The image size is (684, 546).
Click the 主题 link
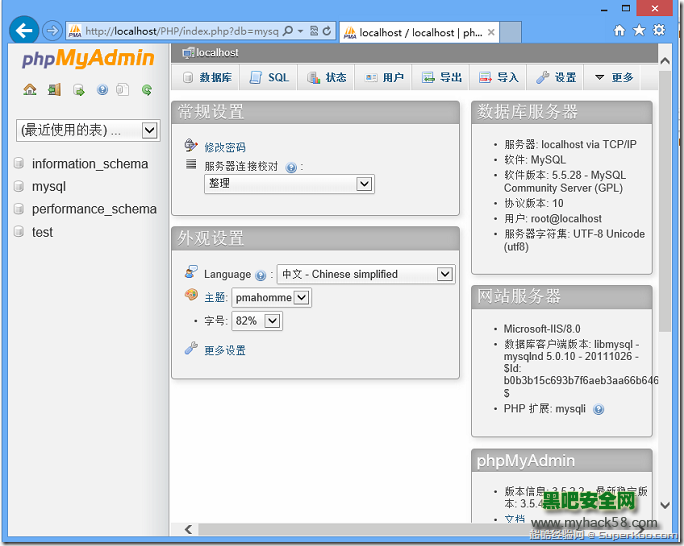tap(215, 297)
